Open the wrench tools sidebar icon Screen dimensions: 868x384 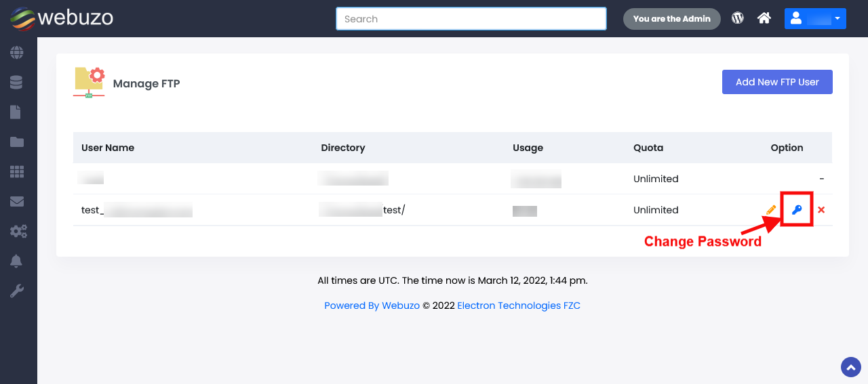[16, 291]
